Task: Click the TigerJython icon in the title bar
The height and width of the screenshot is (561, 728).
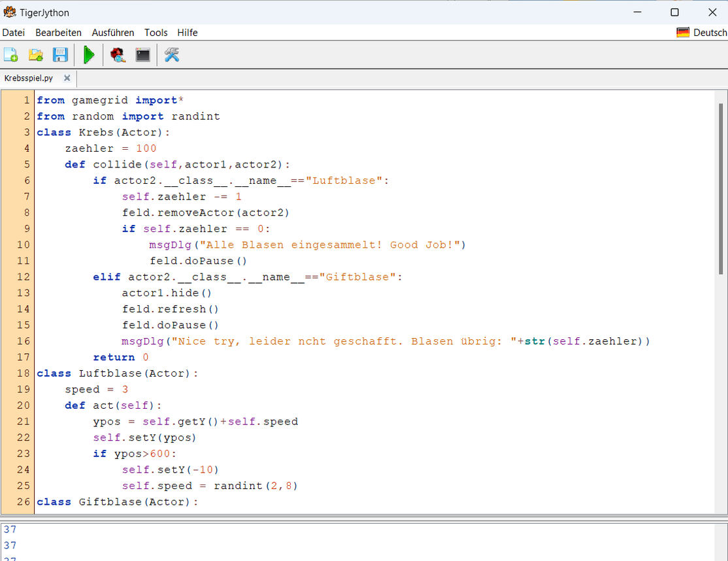Action: (x=10, y=12)
